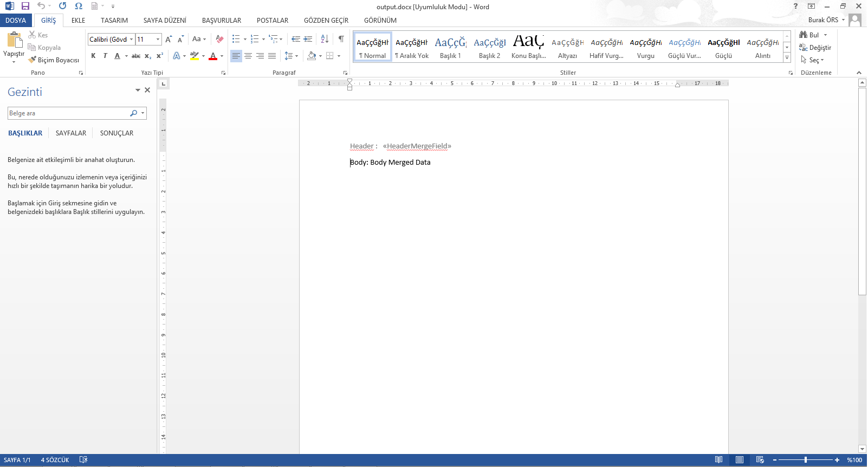The height and width of the screenshot is (467, 868).
Task: Switch to the SAYFA DÜZENİ ribbon tab
Action: tap(165, 20)
